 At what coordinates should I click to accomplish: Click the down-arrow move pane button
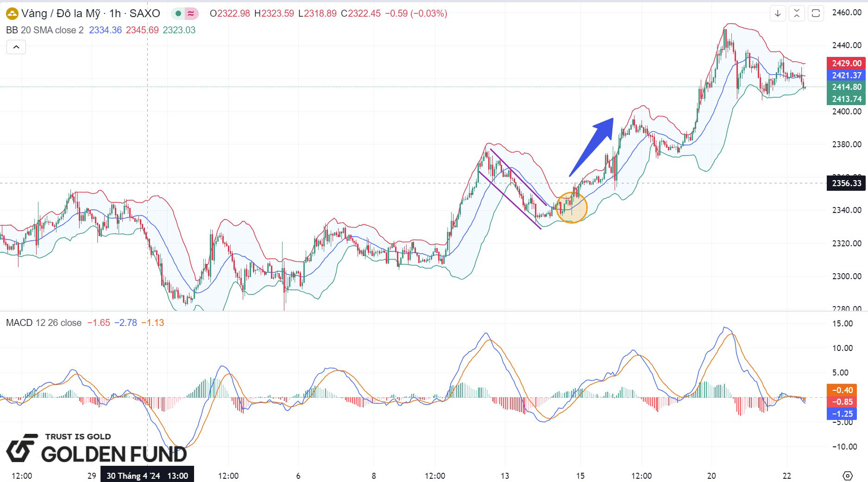[x=778, y=13]
